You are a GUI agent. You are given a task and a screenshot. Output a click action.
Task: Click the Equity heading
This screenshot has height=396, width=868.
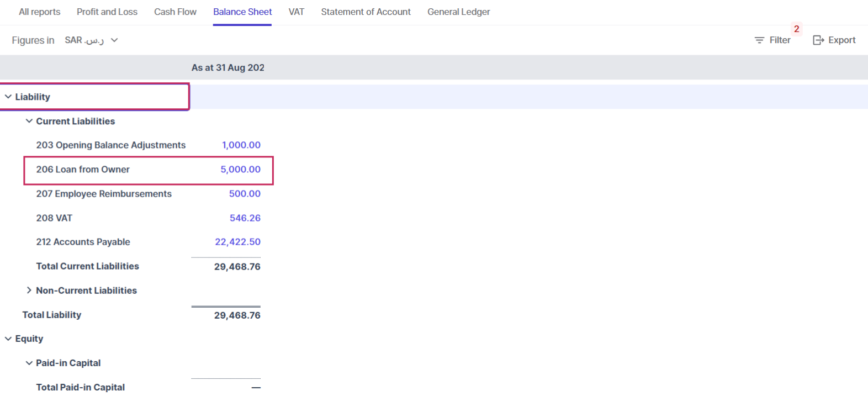[29, 339]
